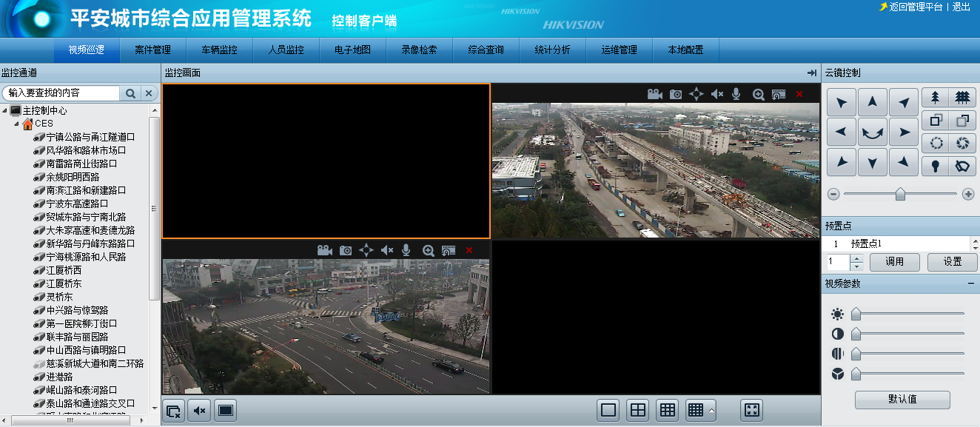Click PTZ speed plus button

(x=968, y=194)
